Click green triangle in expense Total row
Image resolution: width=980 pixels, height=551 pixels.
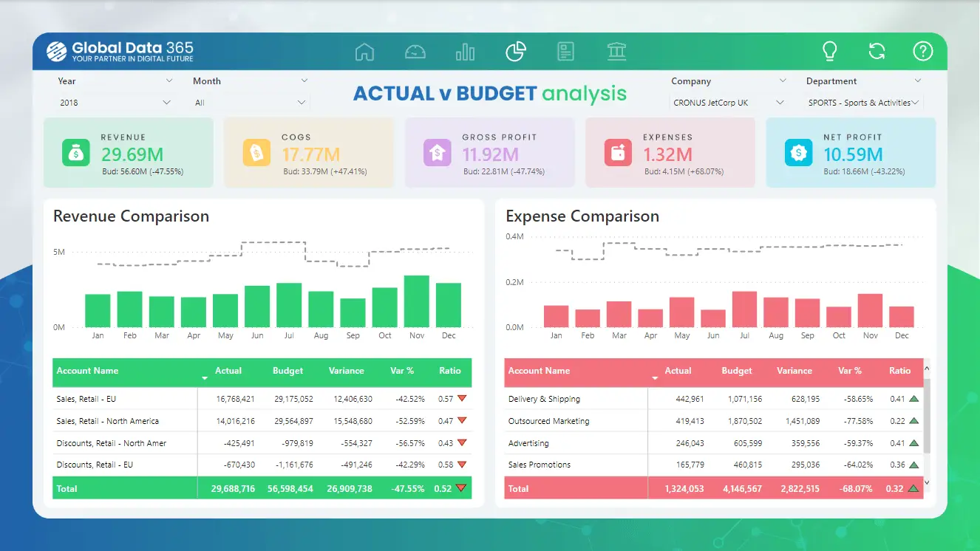(913, 488)
